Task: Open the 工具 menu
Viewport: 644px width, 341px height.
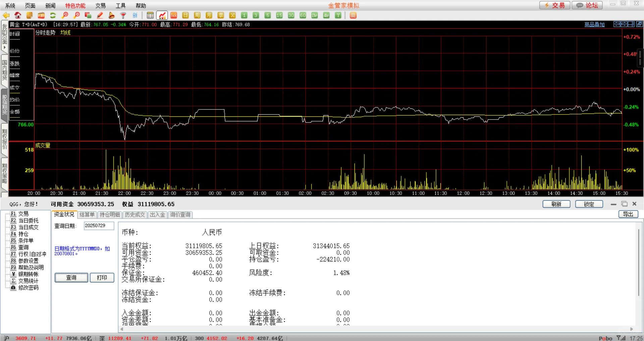Action: 121,6
